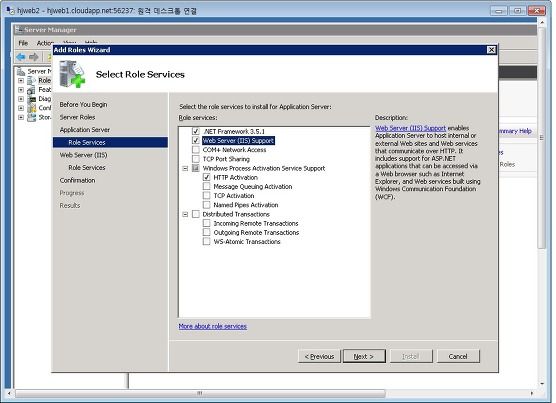Click the Roles icon in tree
The width and height of the screenshot is (556, 403).
click(32, 80)
